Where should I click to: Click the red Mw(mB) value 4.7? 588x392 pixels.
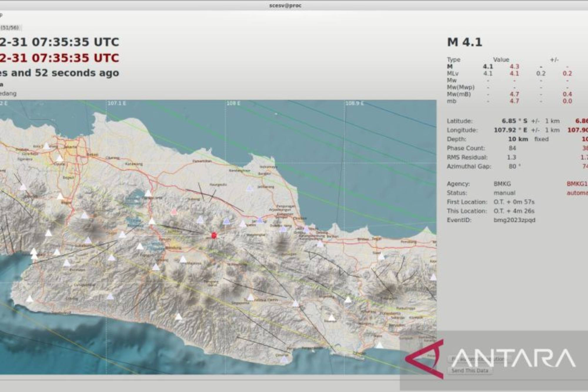coord(514,94)
